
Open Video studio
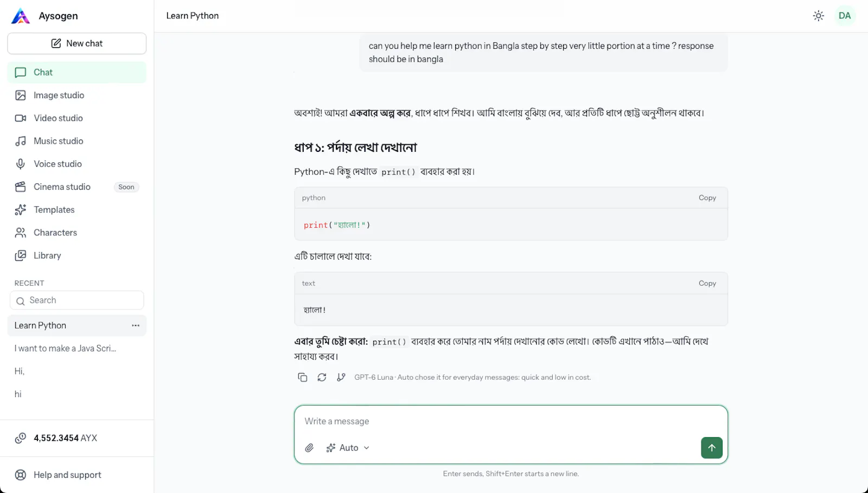click(76, 118)
